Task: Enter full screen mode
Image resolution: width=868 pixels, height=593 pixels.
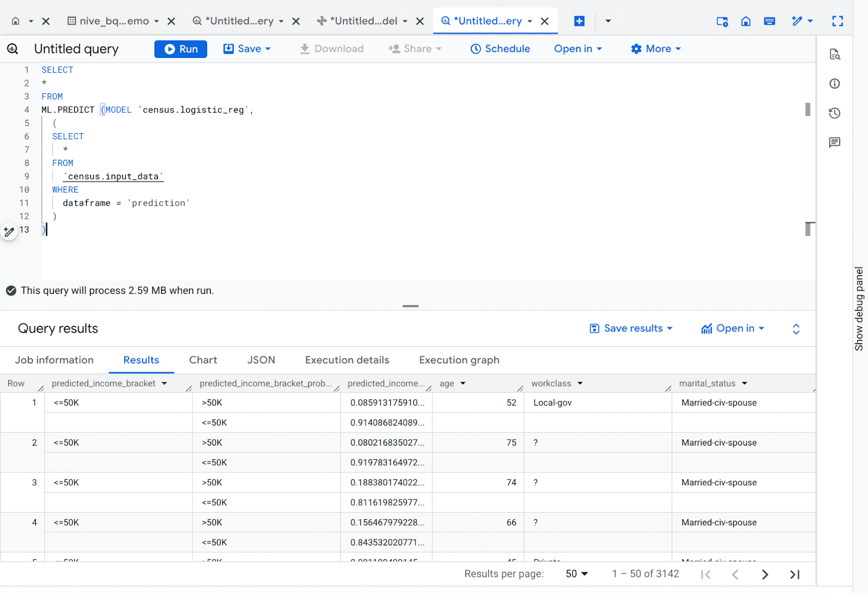Action: click(838, 21)
